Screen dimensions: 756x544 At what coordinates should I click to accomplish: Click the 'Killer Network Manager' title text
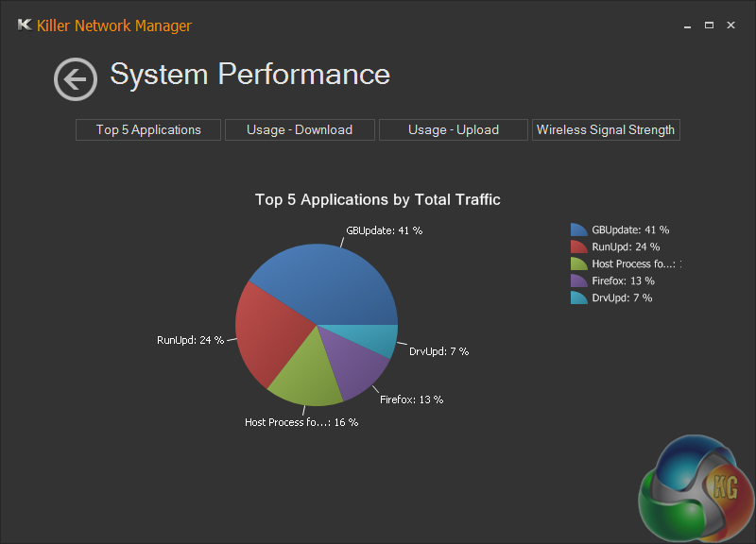coord(114,25)
